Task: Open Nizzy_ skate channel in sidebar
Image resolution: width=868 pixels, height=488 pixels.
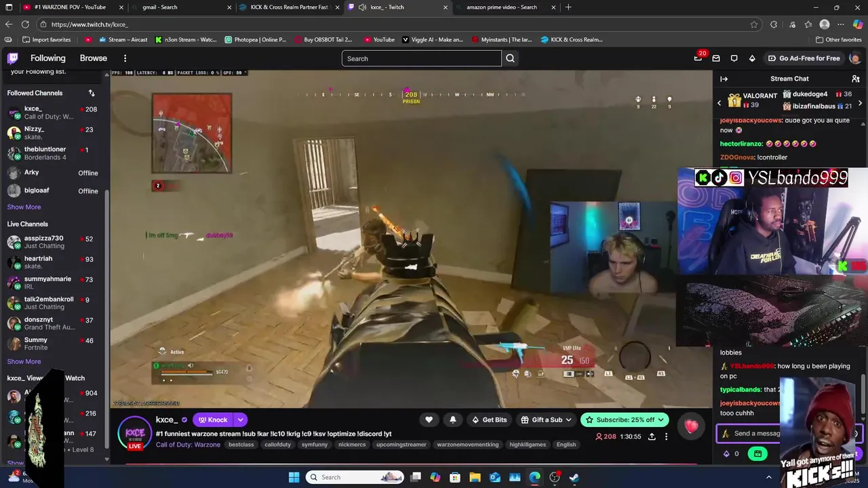Action: point(52,133)
